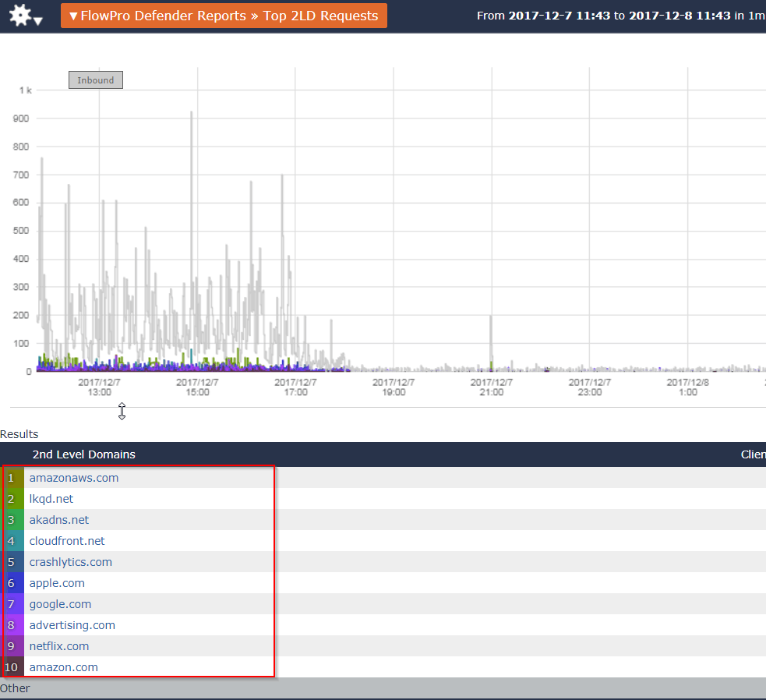This screenshot has height=700, width=766.
Task: Open apple.com domain link
Action: pyautogui.click(x=57, y=582)
